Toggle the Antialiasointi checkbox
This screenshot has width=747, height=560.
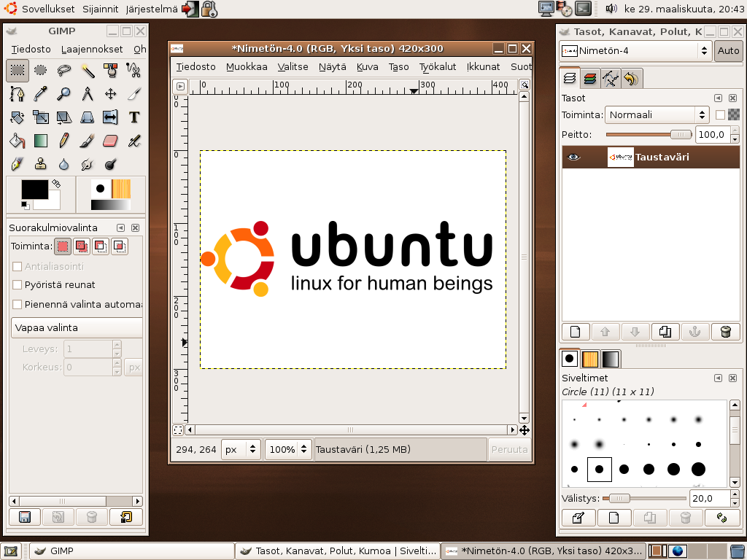18,267
